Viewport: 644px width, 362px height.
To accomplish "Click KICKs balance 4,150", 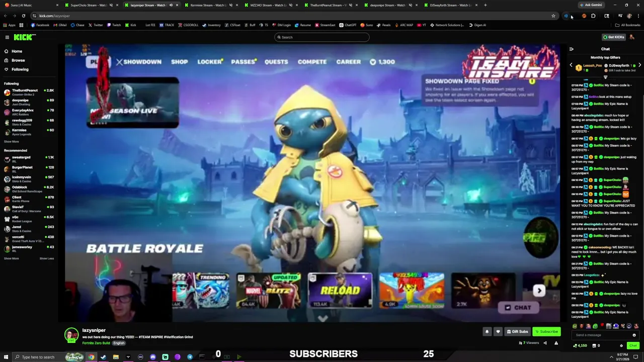I will point(580,345).
